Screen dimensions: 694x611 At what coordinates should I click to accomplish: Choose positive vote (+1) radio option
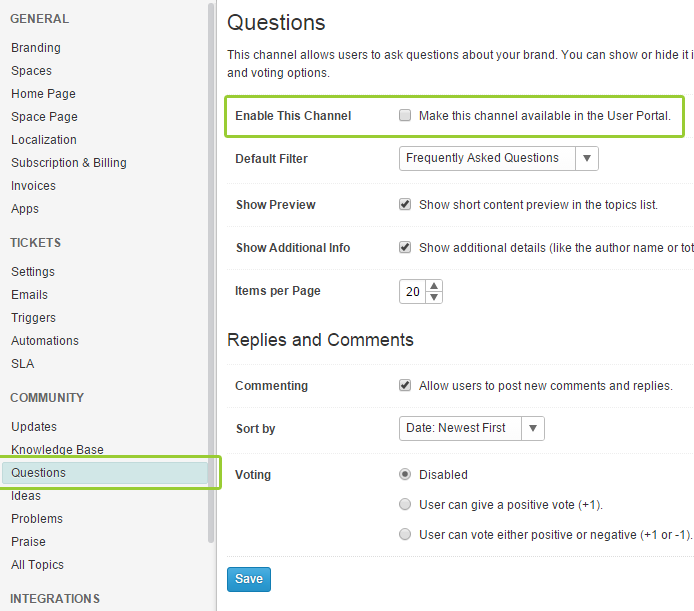tap(405, 504)
